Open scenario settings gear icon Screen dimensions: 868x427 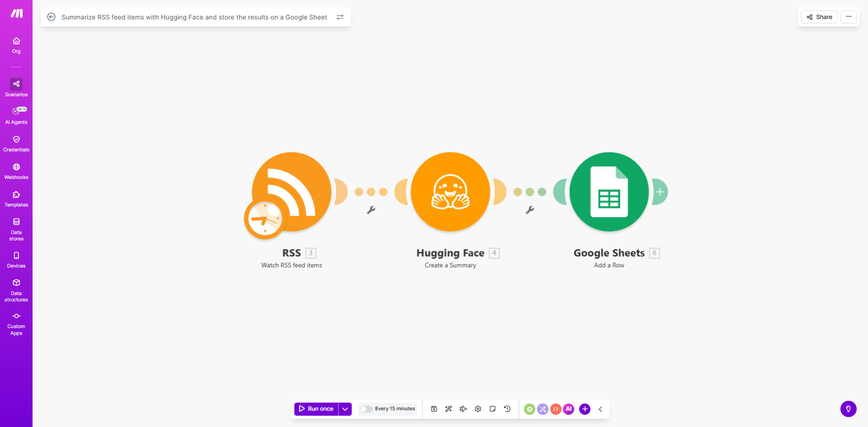478,409
